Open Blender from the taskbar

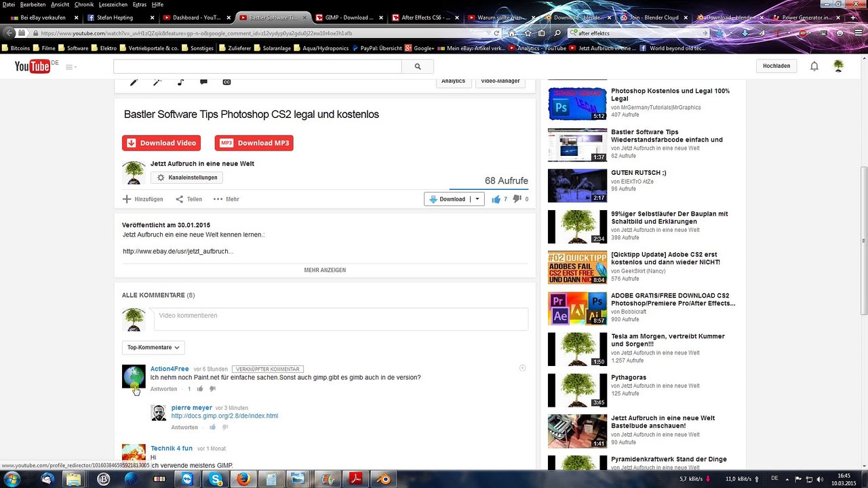[x=384, y=479]
